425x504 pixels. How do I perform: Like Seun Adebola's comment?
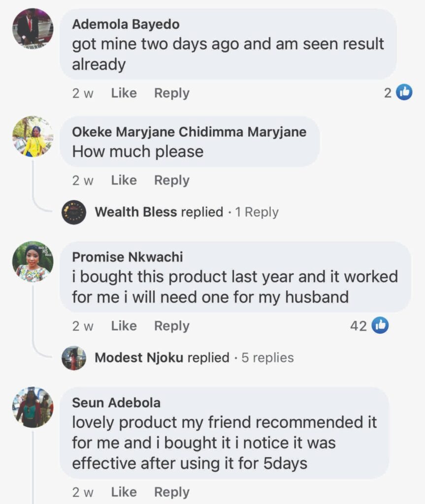pyautogui.click(x=124, y=492)
